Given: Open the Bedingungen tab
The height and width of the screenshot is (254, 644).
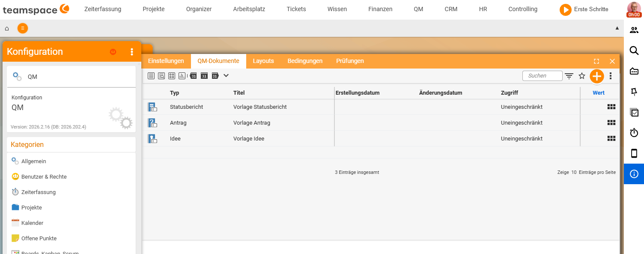Looking at the screenshot, I should pyautogui.click(x=305, y=61).
